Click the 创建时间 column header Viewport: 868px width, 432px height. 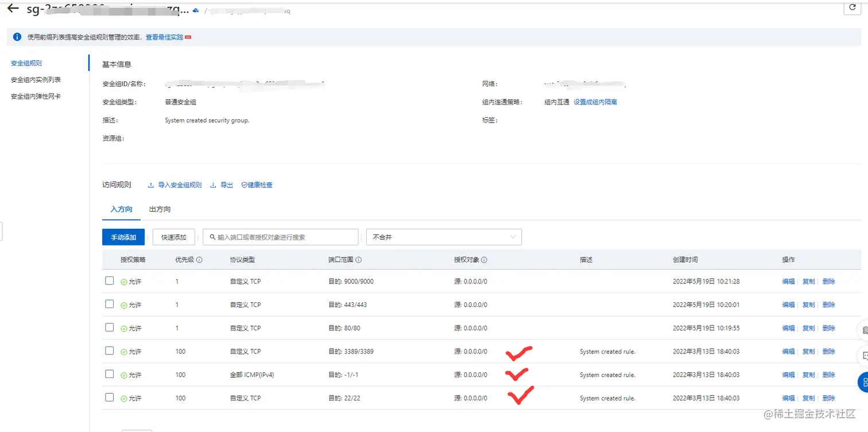[685, 260]
